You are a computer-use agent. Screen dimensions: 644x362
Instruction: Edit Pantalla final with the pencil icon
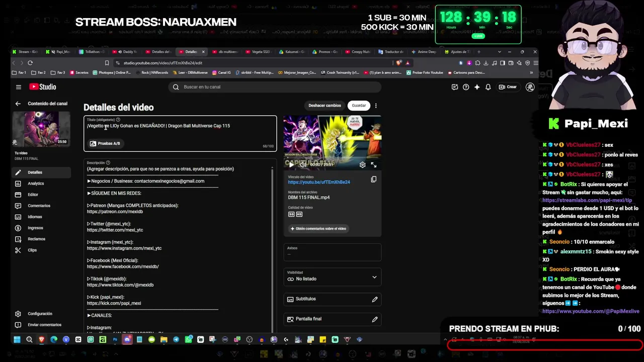(375, 319)
